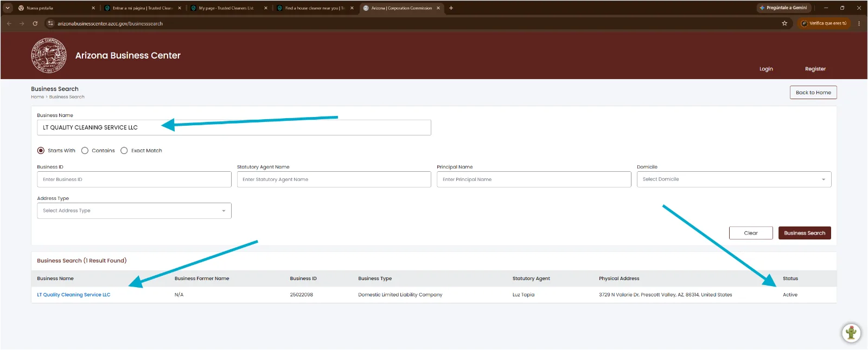
Task: Reload the page with the refresh icon
Action: [35, 23]
